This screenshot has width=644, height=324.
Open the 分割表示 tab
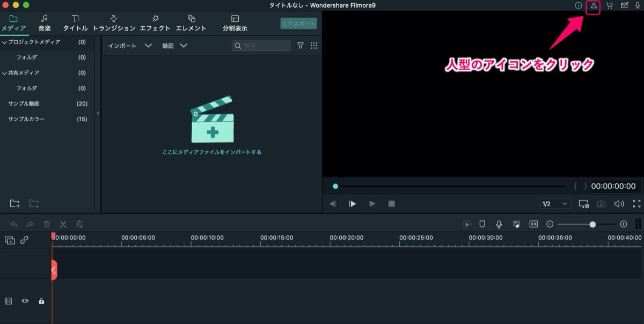(x=235, y=23)
